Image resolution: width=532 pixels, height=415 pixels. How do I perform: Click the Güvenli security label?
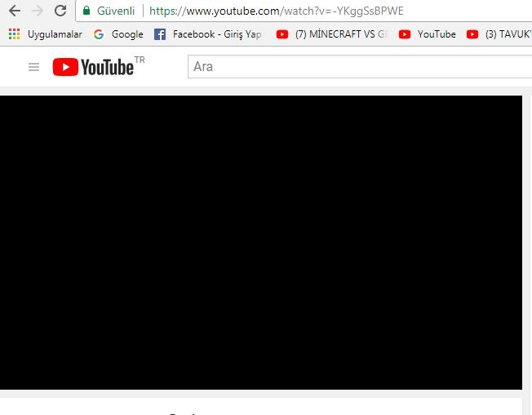[116, 11]
